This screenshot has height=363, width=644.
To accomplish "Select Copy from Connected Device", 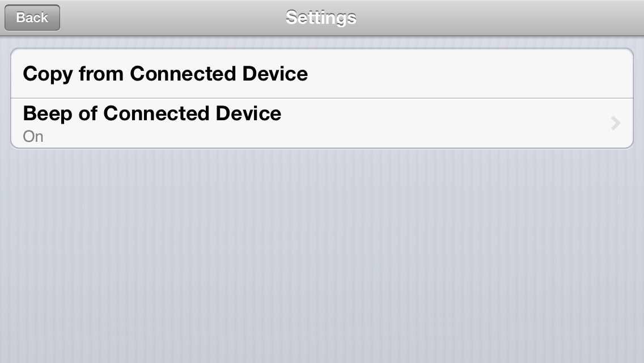I will (x=321, y=74).
